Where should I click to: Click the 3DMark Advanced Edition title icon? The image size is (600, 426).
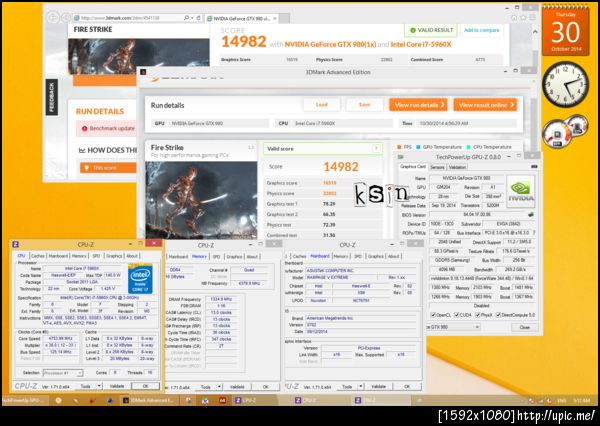[x=143, y=72]
